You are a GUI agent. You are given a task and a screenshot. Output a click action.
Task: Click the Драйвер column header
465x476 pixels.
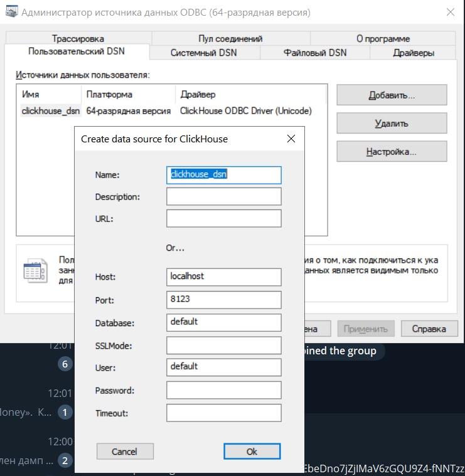coord(251,95)
